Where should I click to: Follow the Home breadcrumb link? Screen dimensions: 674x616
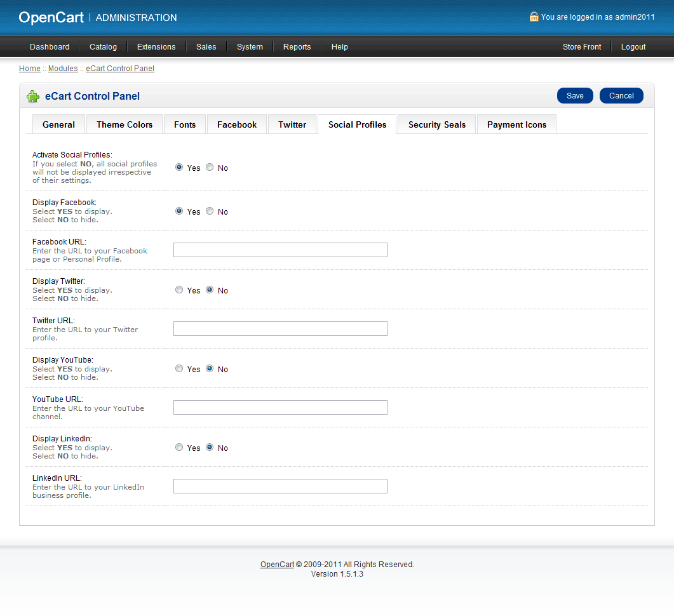(30, 69)
